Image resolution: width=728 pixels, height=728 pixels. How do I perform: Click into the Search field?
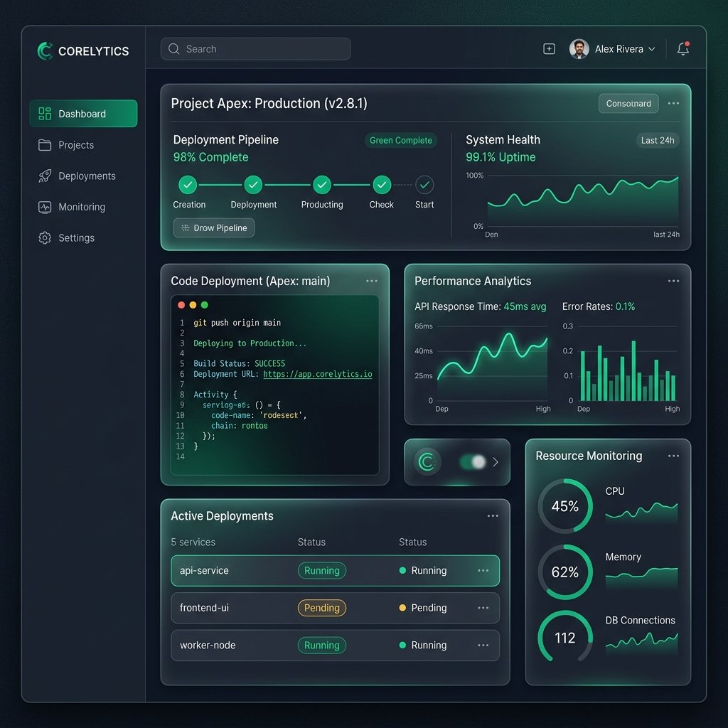pyautogui.click(x=255, y=49)
